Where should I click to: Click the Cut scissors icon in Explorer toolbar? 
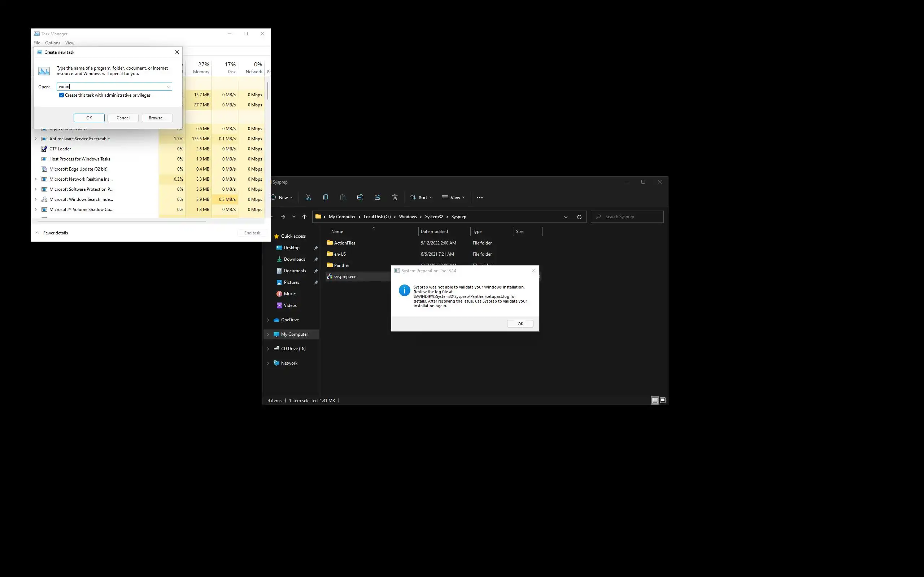[x=308, y=197]
